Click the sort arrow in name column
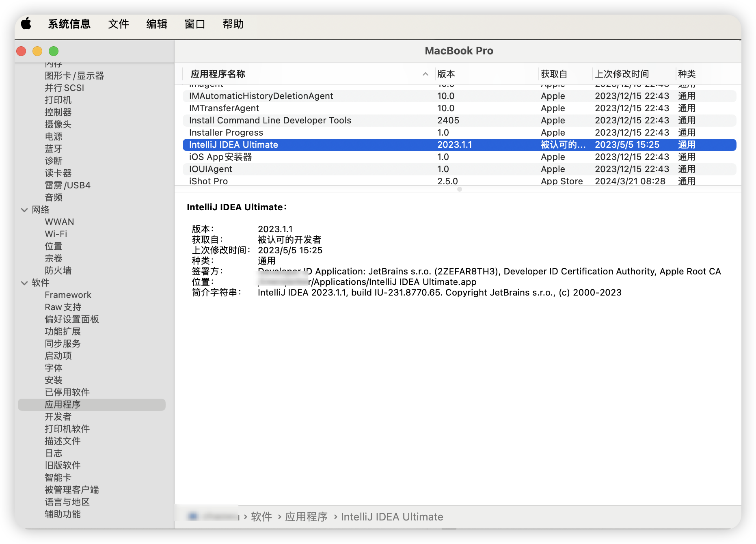The image size is (756, 544). tap(425, 74)
